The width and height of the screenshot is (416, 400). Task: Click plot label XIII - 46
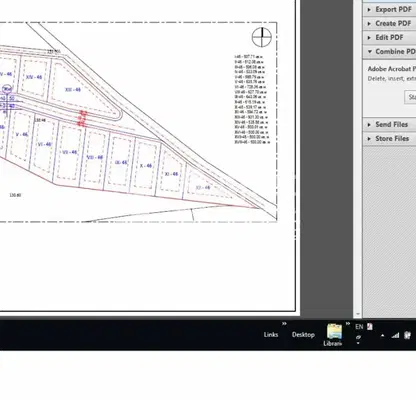click(73, 90)
